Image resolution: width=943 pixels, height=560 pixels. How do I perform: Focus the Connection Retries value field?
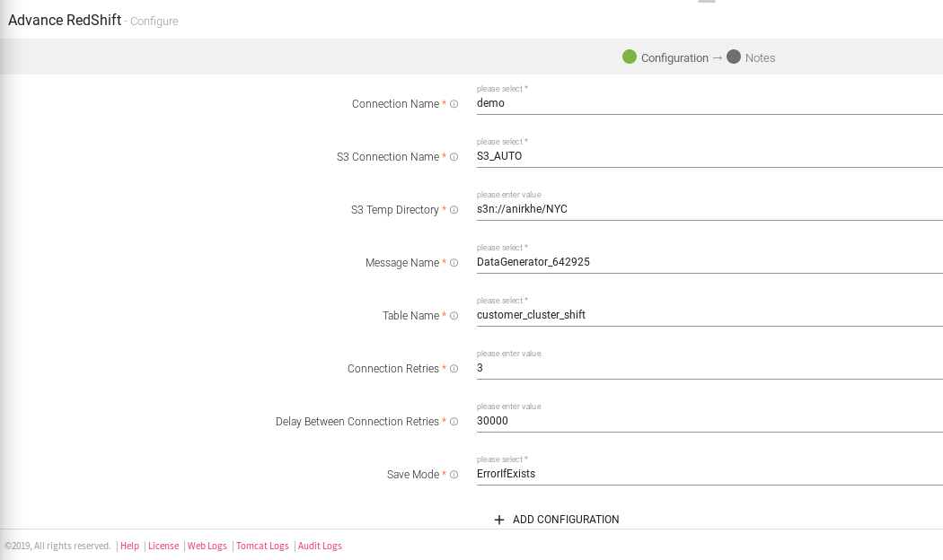(x=708, y=368)
